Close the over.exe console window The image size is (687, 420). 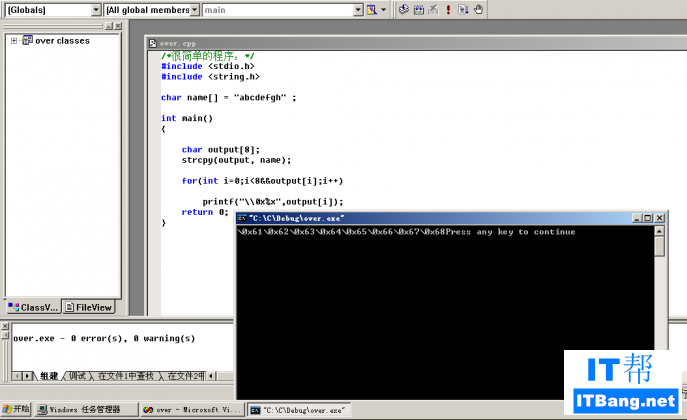(x=659, y=218)
